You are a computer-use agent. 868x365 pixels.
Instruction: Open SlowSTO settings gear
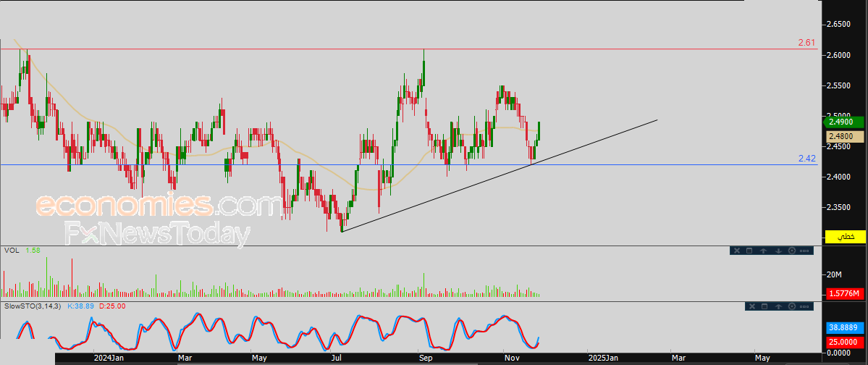(x=791, y=306)
